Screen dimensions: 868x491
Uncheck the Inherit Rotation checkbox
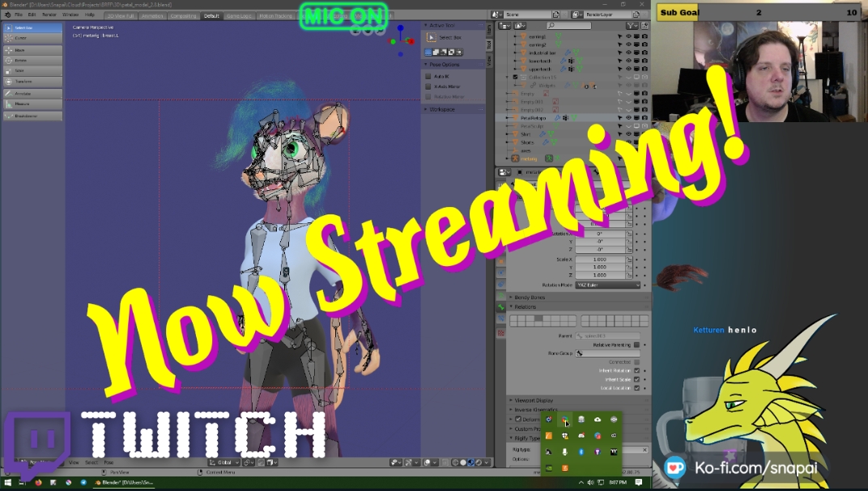636,370
